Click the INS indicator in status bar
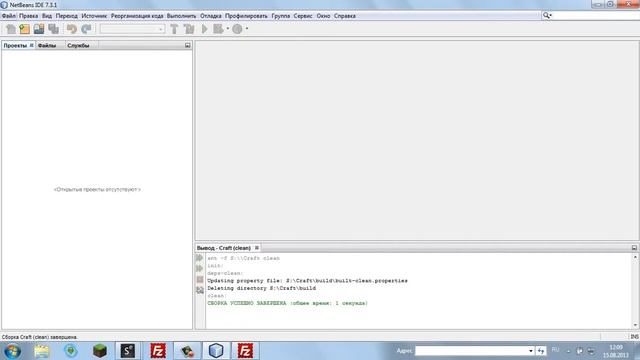 (x=634, y=337)
